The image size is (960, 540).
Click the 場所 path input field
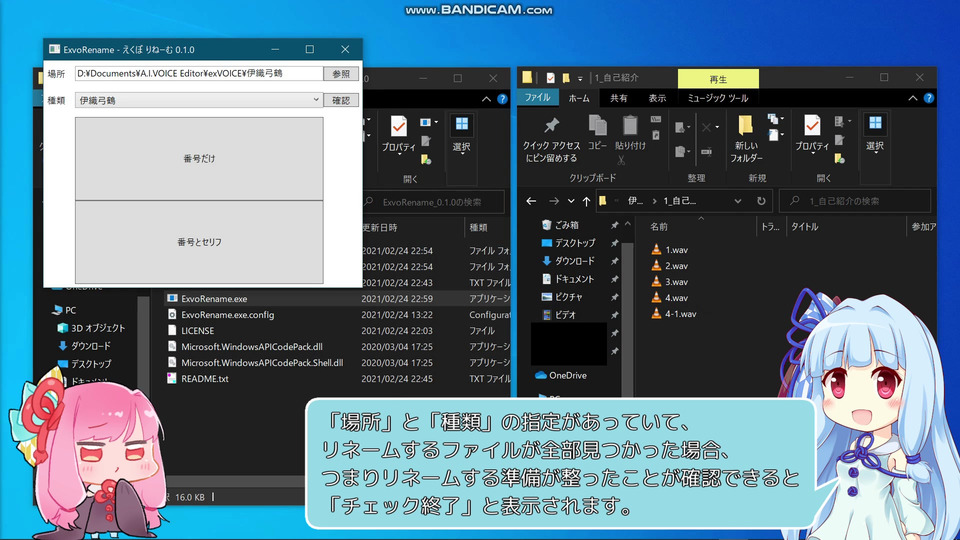(x=199, y=73)
